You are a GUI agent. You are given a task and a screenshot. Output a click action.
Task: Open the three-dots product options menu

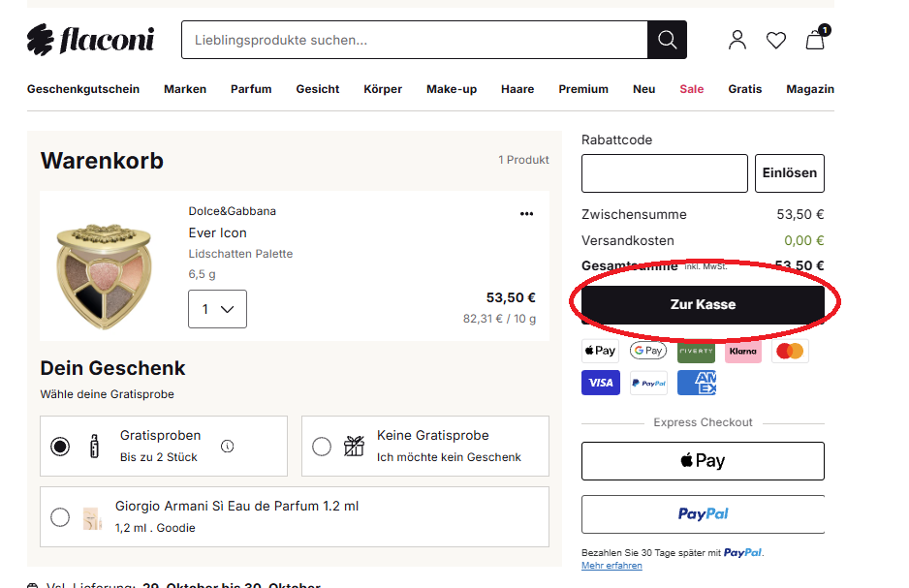tap(526, 214)
